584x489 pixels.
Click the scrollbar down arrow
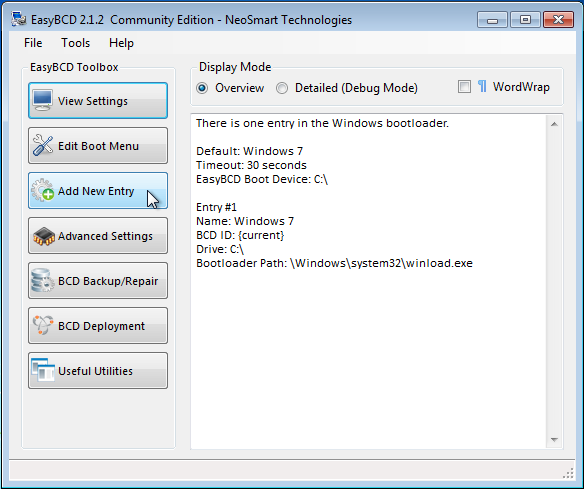(554, 440)
